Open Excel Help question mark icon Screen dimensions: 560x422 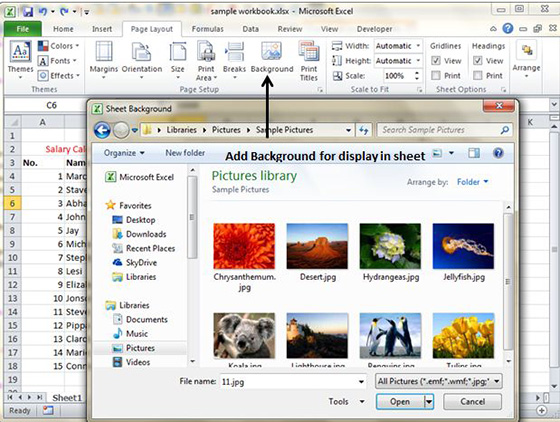(508, 29)
